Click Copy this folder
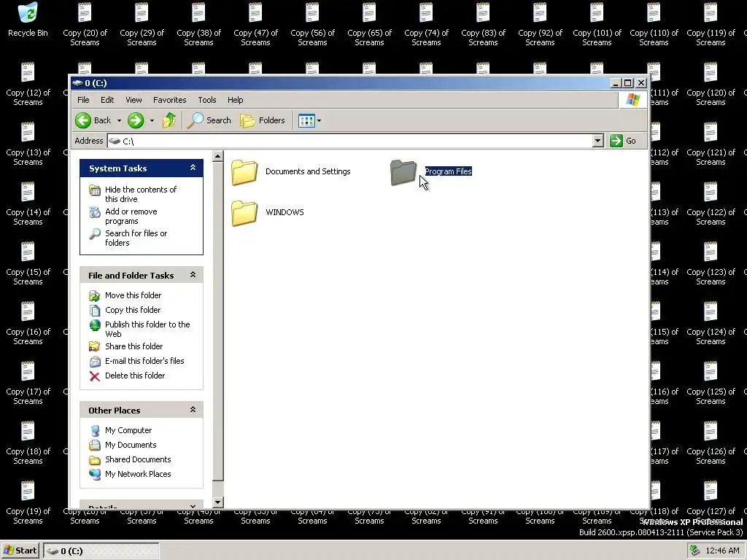The width and height of the screenshot is (747, 560). click(133, 310)
